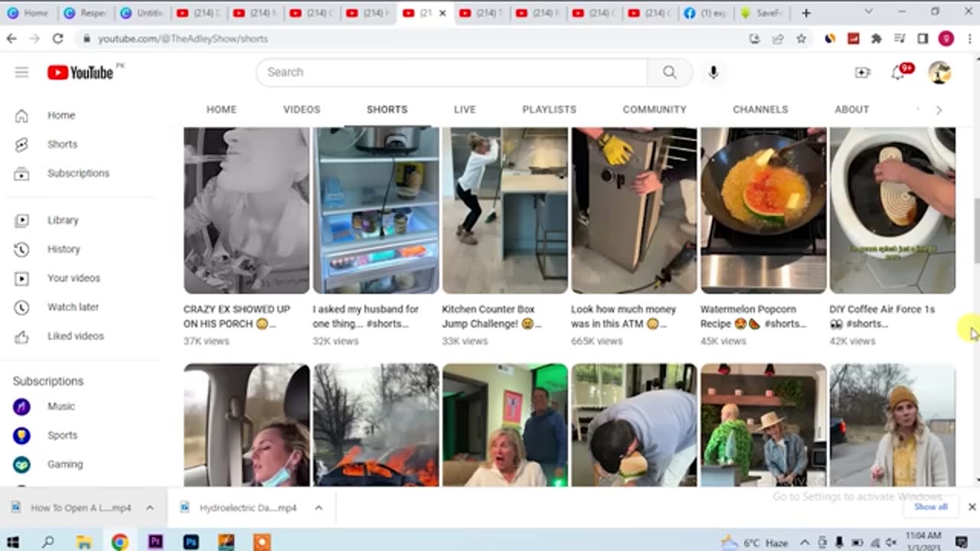Open History in the sidebar
980x551 pixels.
(64, 249)
